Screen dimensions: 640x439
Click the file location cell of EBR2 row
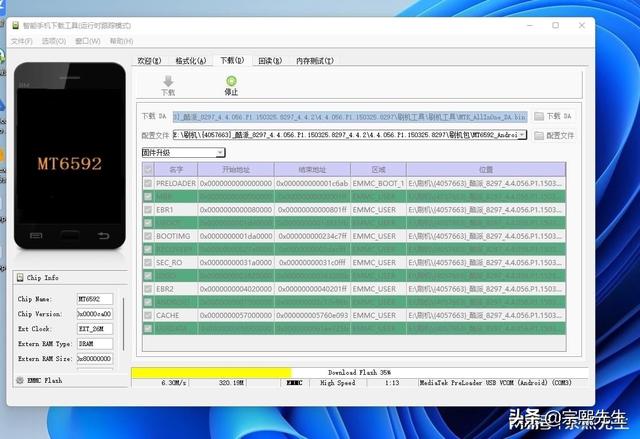(486, 289)
